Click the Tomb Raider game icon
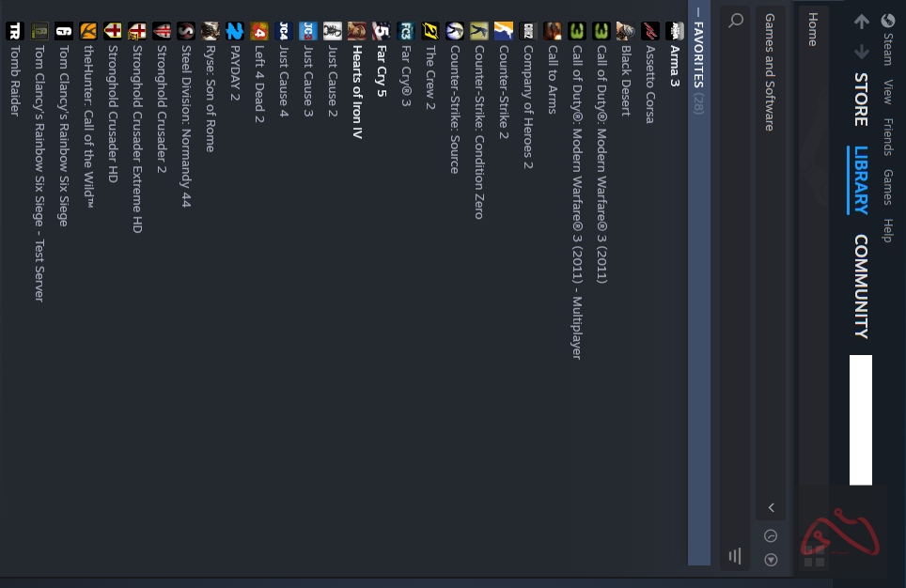This screenshot has height=588, width=906. click(x=14, y=31)
